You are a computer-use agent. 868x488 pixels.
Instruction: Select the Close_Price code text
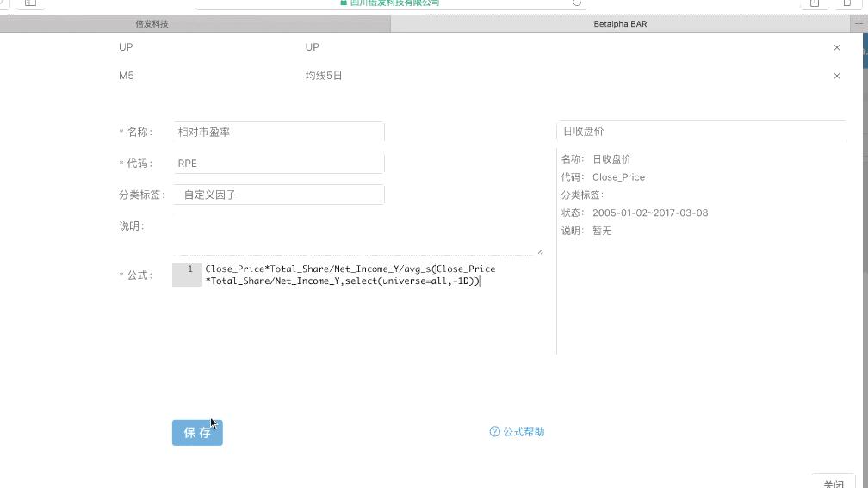pos(618,177)
